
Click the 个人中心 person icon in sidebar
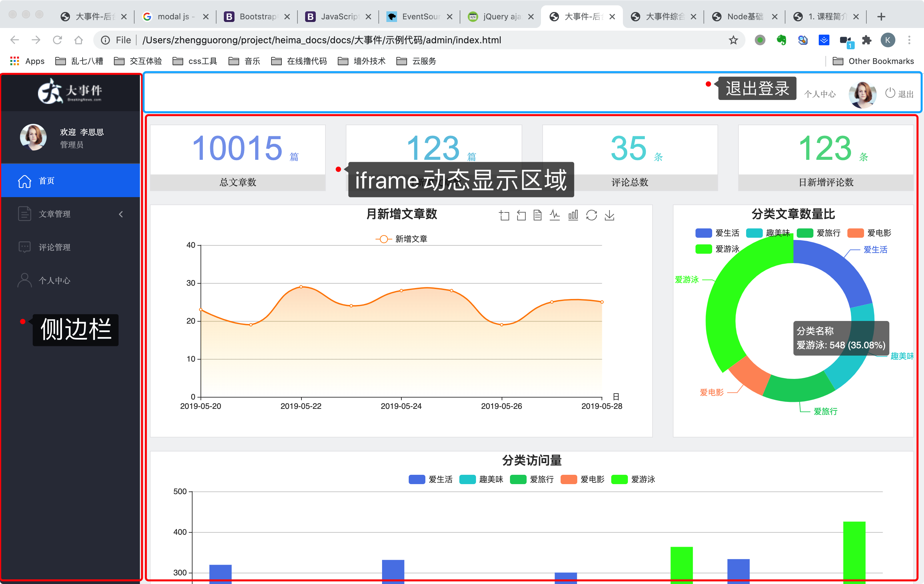25,280
